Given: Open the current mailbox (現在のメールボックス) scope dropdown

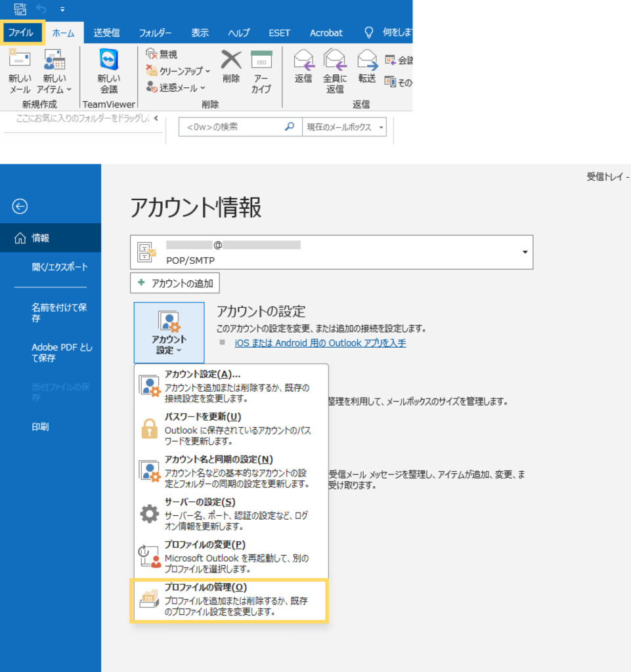Looking at the screenshot, I should point(345,127).
